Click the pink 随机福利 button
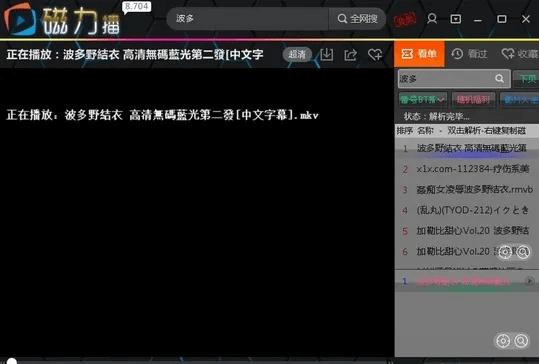Screen dimensions: 539x364 tap(473, 100)
